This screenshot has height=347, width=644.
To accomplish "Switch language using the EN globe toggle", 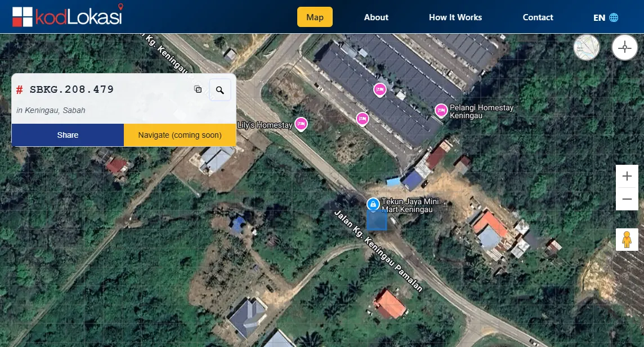I will point(605,17).
